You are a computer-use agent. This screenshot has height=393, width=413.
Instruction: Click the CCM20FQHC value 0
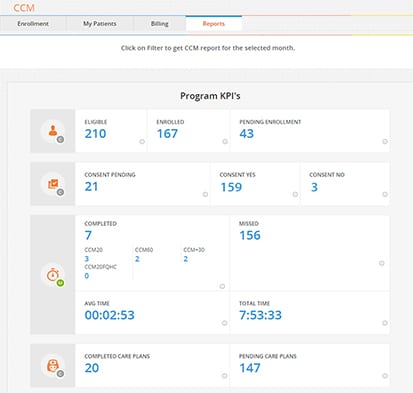coord(87,276)
